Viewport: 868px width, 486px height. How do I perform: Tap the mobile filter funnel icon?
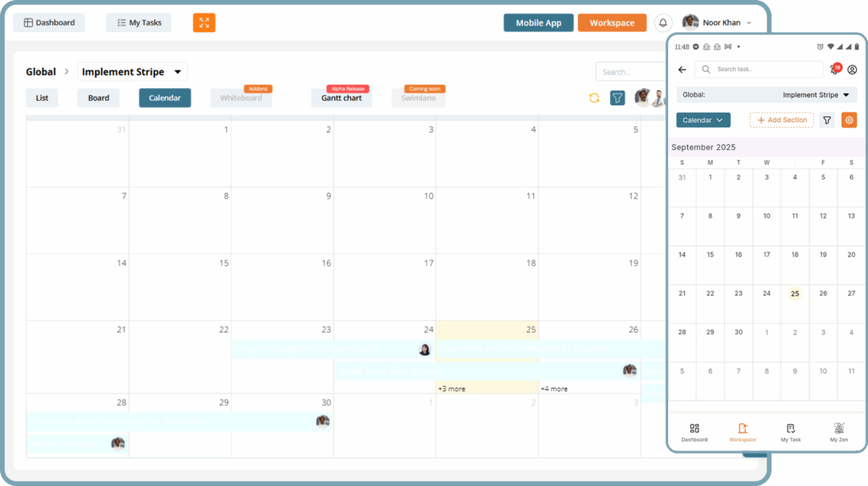click(x=827, y=120)
